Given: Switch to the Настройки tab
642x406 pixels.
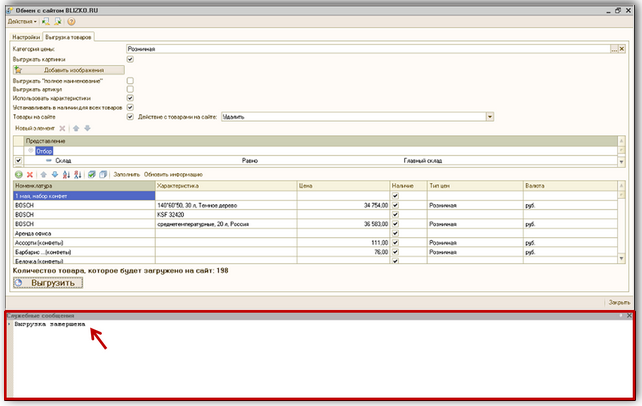Looking at the screenshot, I should 26,37.
